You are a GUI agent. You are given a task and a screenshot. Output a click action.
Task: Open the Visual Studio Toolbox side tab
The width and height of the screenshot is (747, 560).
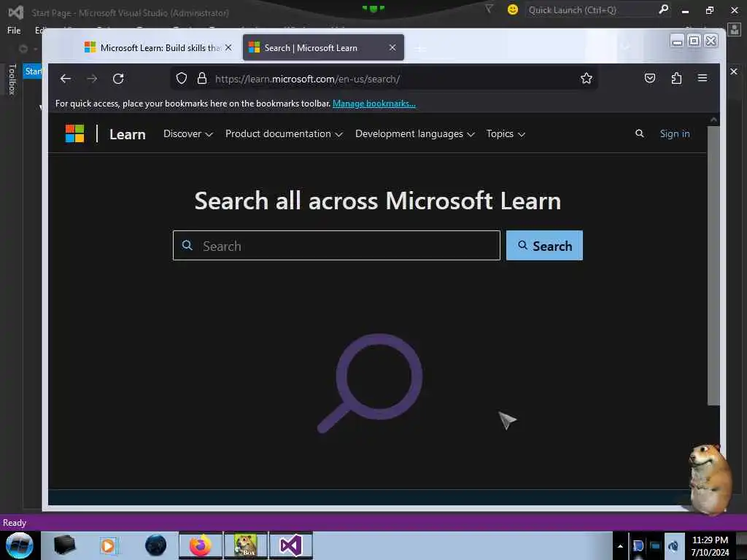[x=12, y=79]
